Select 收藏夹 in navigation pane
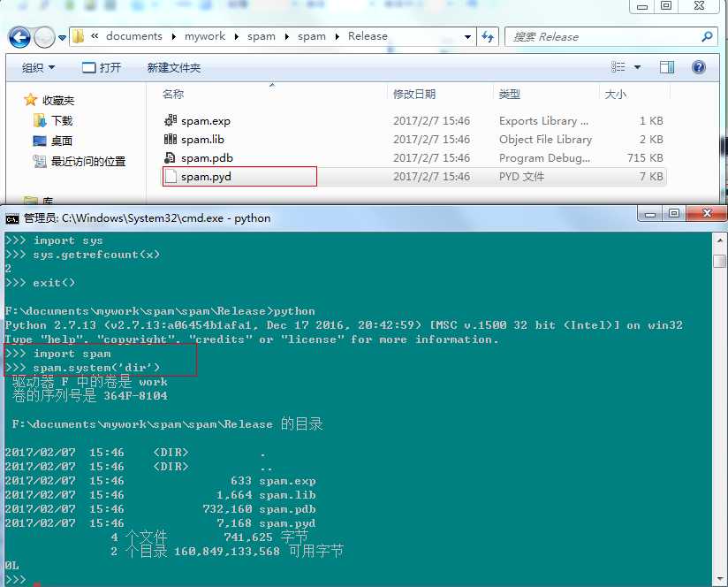 (58, 100)
